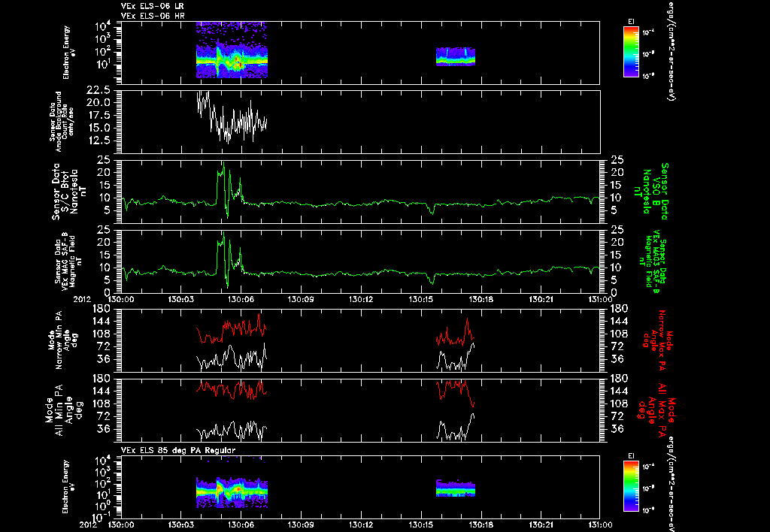Click the second white All Min PA trace segment
The width and height of the screenshot is (770, 532).
456,427
